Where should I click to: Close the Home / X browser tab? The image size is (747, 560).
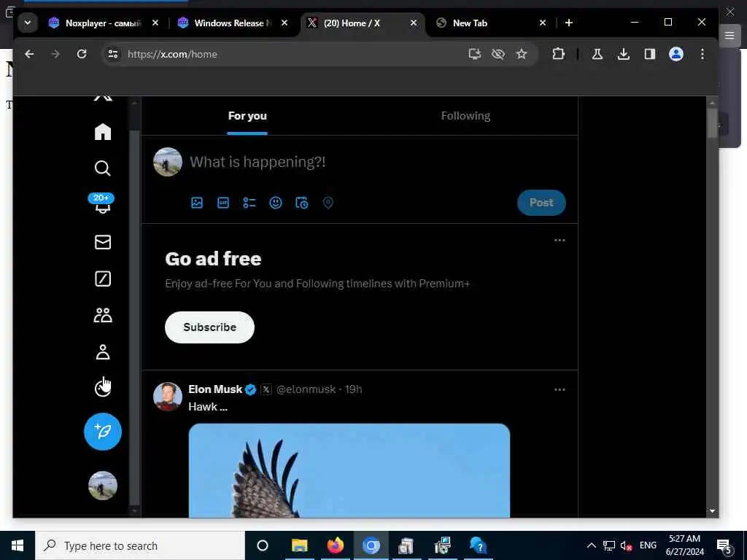(414, 23)
